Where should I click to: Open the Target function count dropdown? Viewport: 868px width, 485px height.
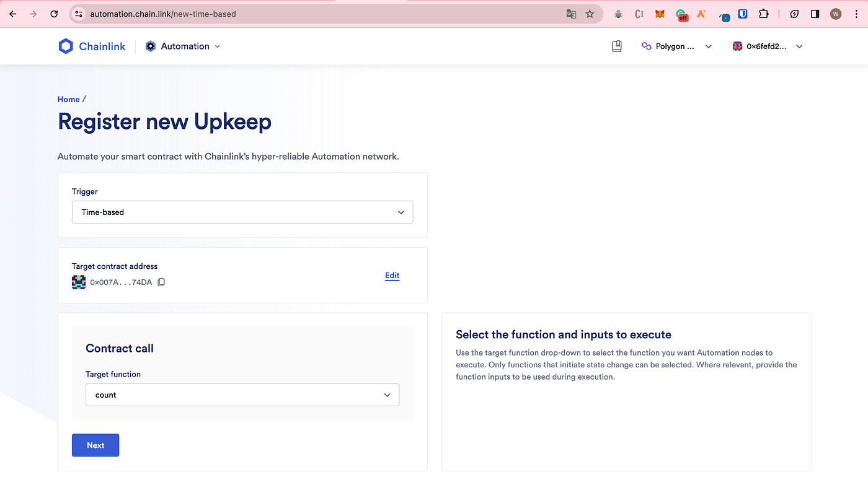pos(242,395)
